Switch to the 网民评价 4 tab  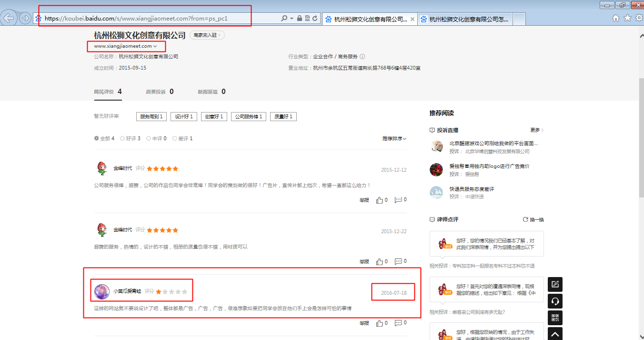coord(108,92)
